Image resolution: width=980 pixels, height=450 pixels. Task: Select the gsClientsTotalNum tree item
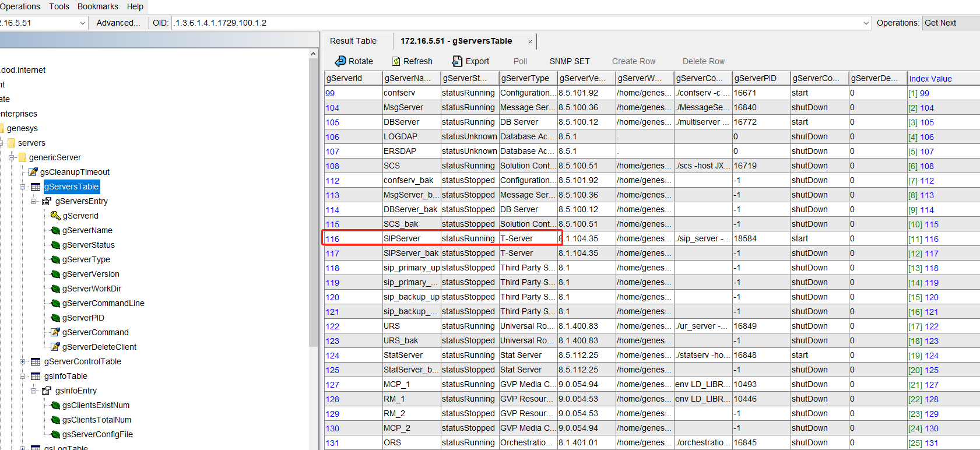[97, 420]
